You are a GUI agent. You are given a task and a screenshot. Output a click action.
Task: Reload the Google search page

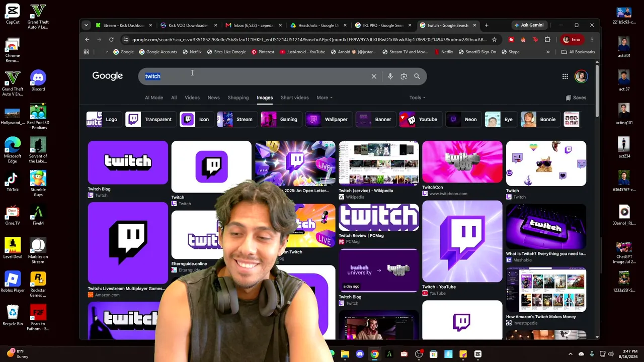click(x=111, y=40)
